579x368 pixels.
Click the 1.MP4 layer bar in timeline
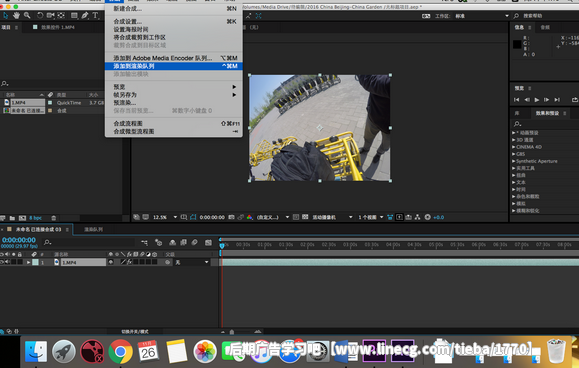tap(400, 262)
